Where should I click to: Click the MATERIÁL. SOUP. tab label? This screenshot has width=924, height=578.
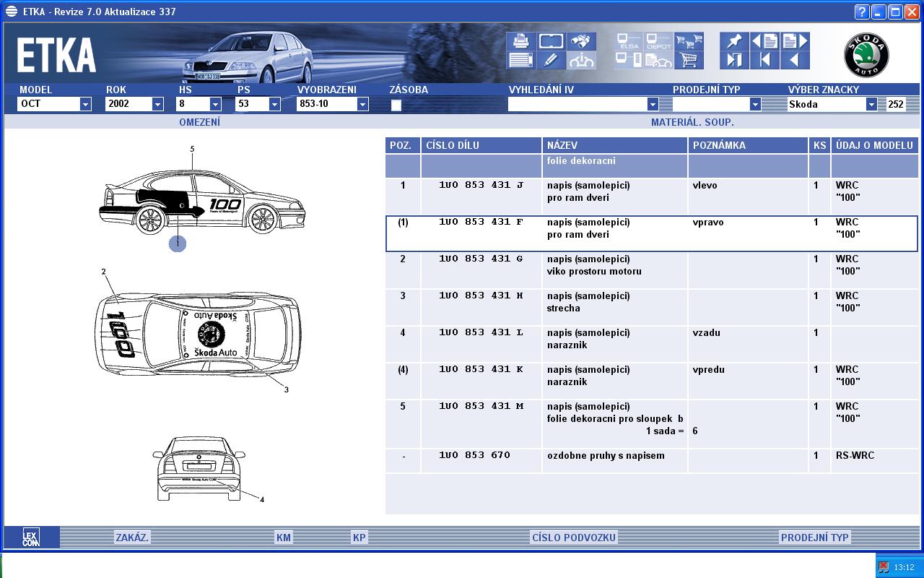(692, 122)
